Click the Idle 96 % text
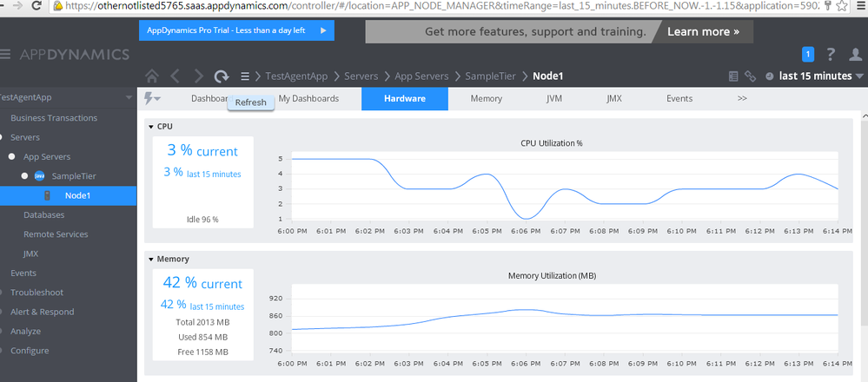The image size is (868, 382). pos(202,220)
